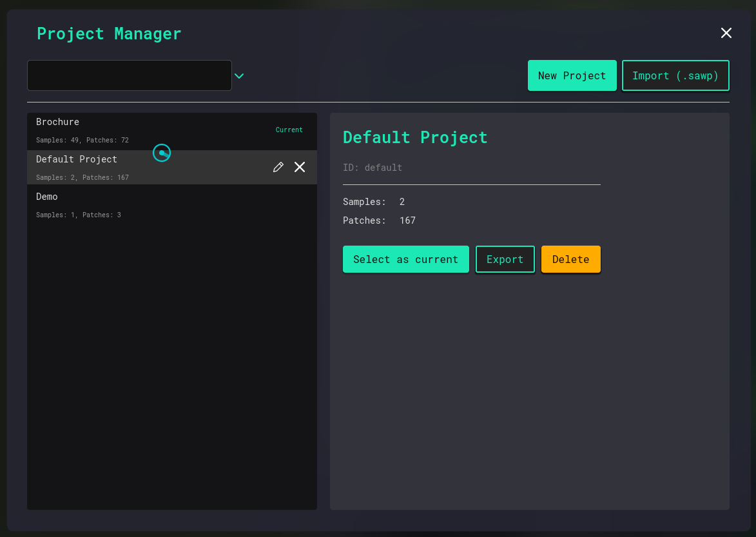
Task: Rename Default Project with pencil icon
Action: click(278, 167)
